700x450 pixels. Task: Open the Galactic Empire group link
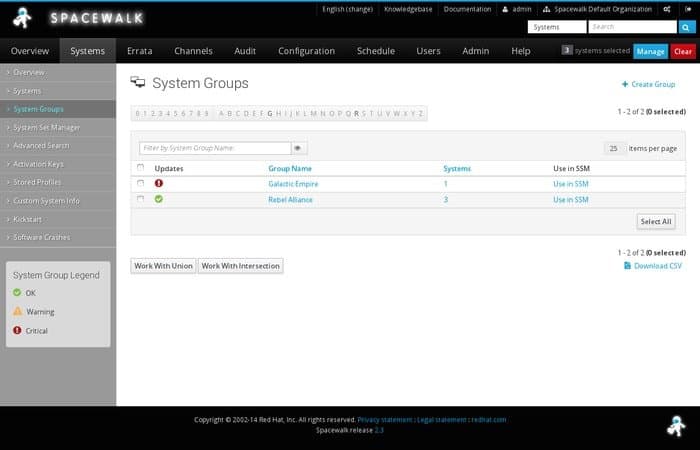pos(293,184)
